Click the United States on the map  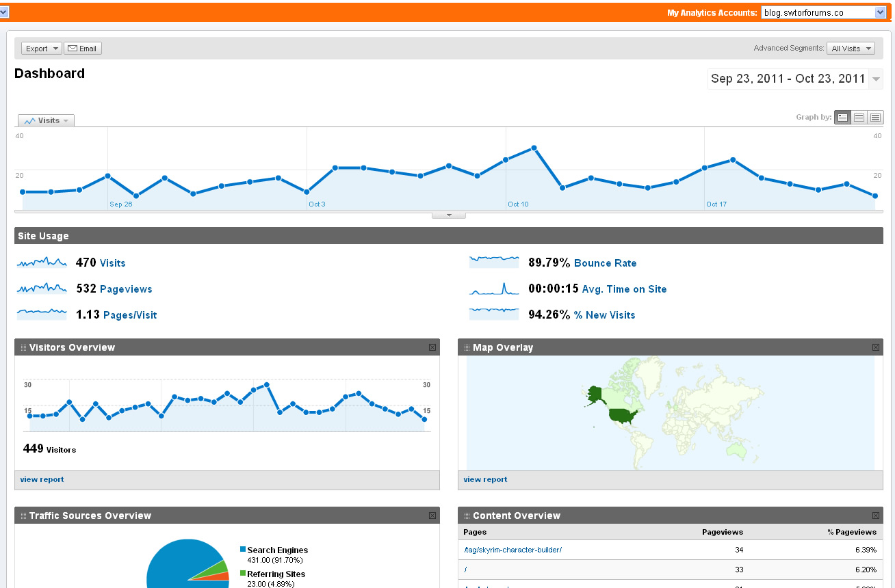tap(621, 416)
